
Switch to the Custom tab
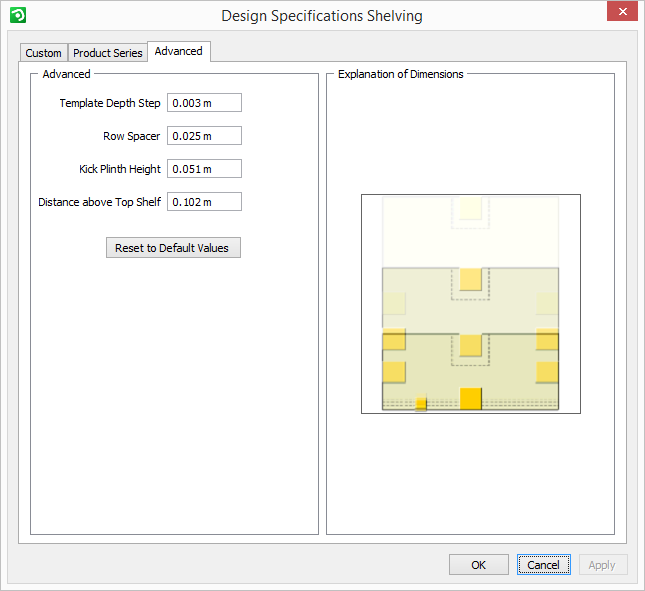44,53
